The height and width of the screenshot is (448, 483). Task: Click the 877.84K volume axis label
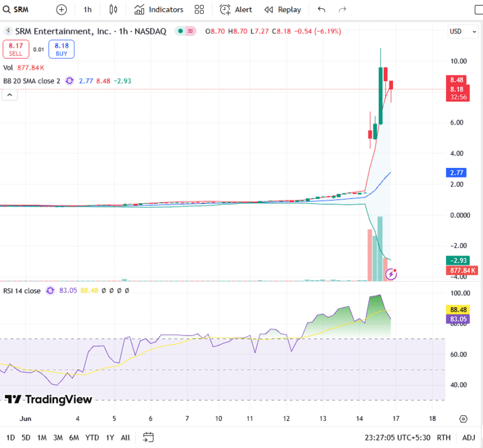(462, 271)
